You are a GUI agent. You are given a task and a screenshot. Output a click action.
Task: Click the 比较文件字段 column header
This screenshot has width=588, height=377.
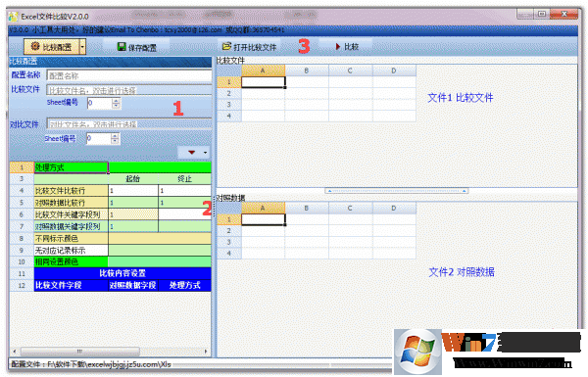tap(72, 285)
